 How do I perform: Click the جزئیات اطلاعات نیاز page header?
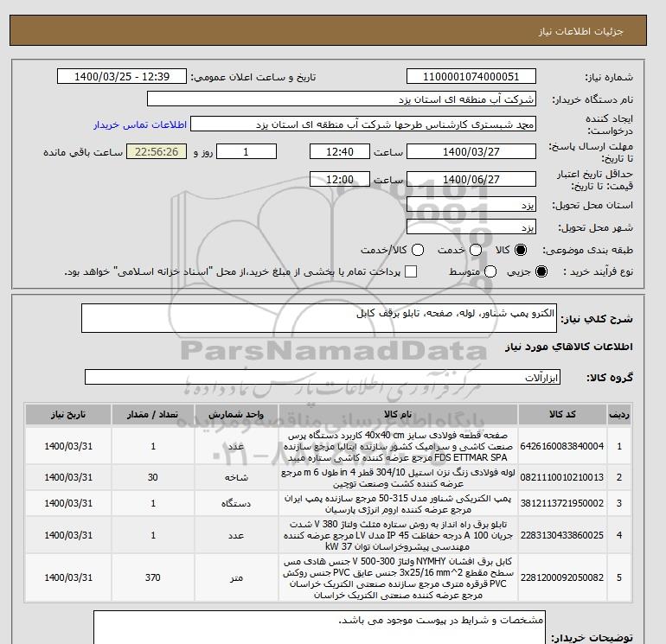pyautogui.click(x=580, y=31)
